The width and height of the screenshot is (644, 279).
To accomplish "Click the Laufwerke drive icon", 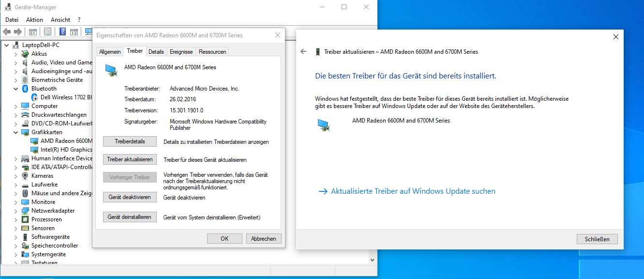I will click(26, 185).
